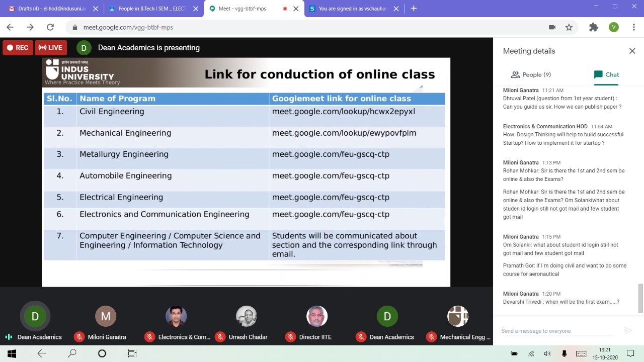Bookmark this page with star icon
644x362 pixels.
pos(569,27)
